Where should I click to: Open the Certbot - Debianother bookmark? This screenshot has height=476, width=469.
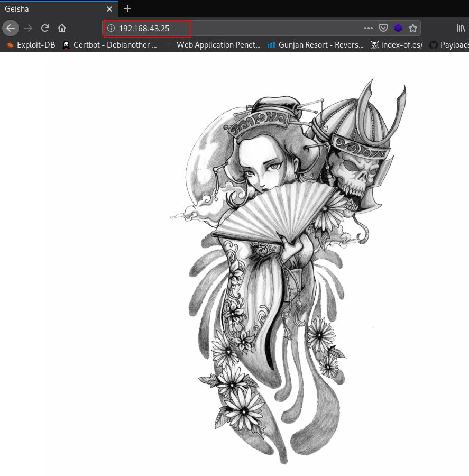click(109, 45)
